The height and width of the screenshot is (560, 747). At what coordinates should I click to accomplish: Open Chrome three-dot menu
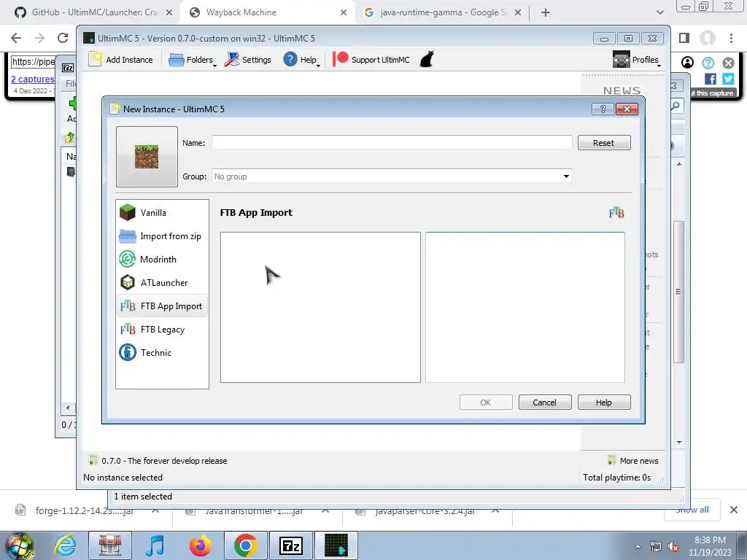731,38
